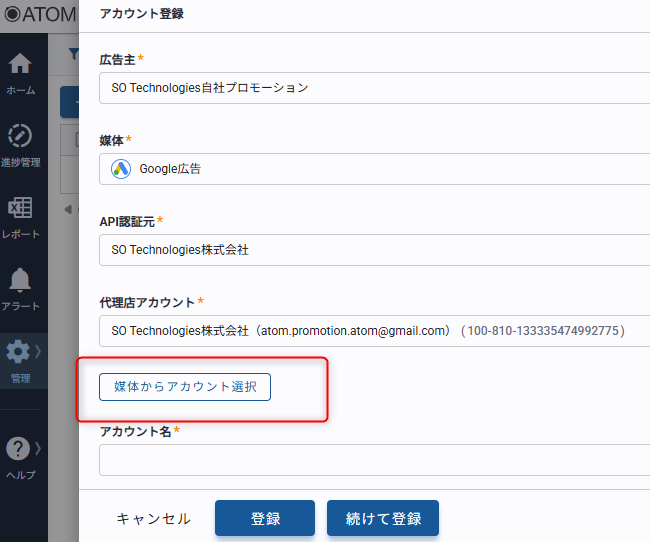Click the filter funnel icon behind dialog
Image resolution: width=650 pixels, height=542 pixels.
click(73, 53)
